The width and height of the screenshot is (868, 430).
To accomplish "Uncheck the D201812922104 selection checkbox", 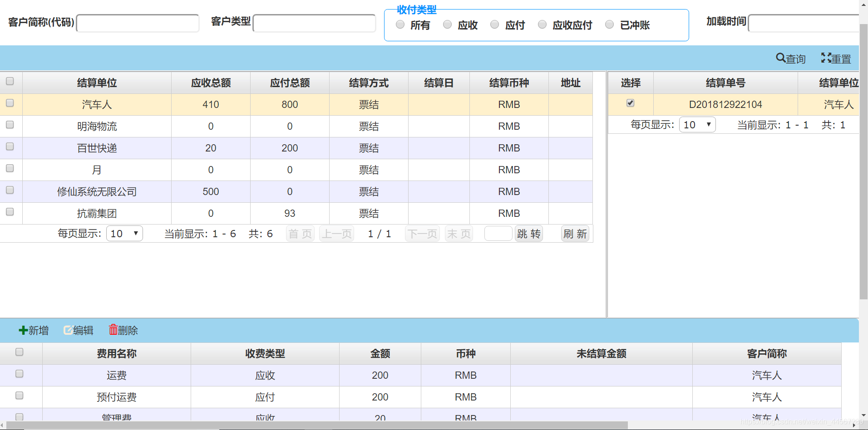I will [631, 103].
